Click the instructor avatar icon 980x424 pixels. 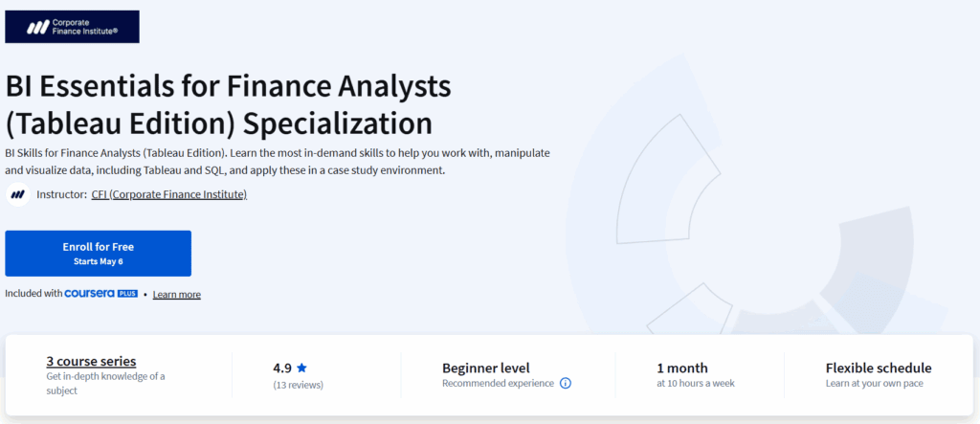click(18, 194)
